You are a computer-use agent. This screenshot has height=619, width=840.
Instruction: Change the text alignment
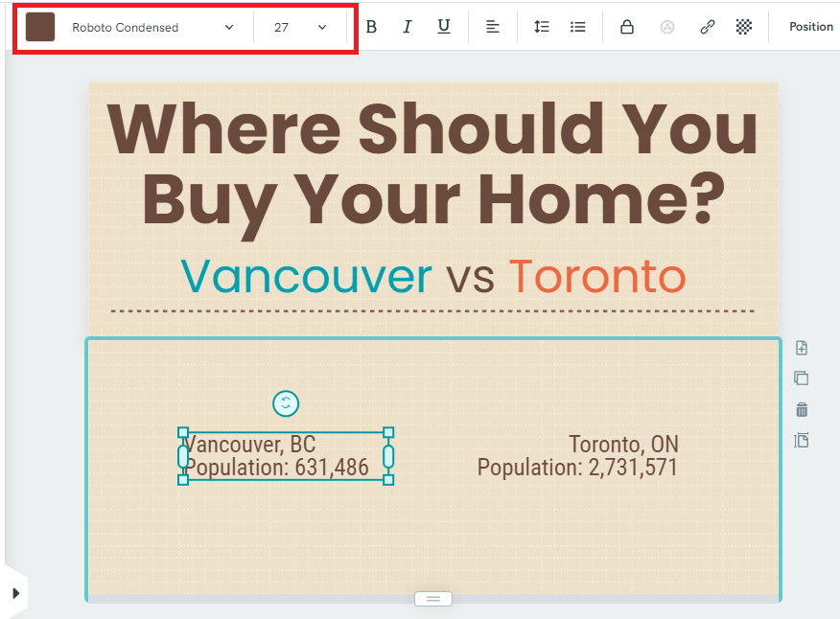(492, 26)
